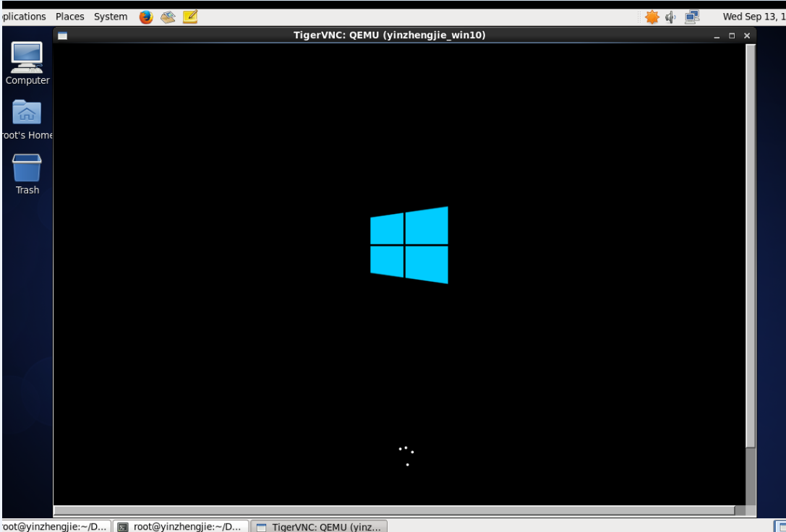786x532 pixels.
Task: Click the orange update notification tray icon
Action: [x=652, y=17]
